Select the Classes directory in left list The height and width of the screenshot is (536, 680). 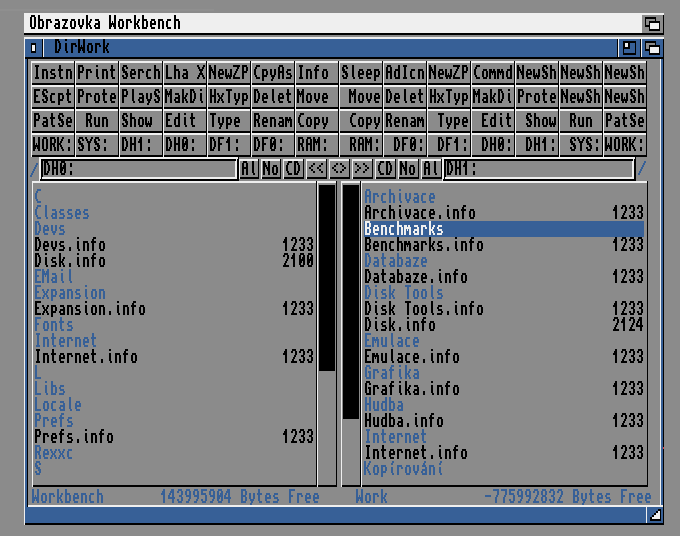point(62,213)
